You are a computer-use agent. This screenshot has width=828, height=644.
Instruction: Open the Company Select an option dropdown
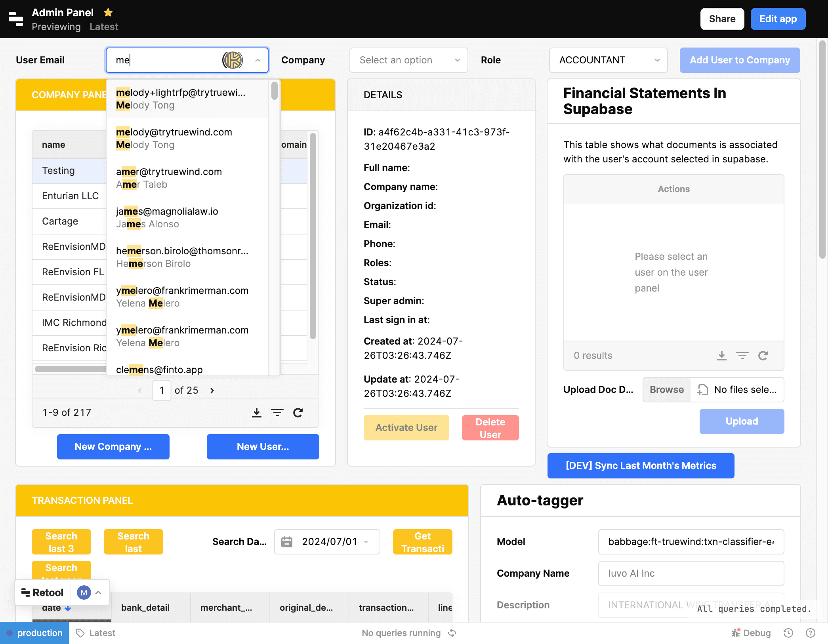click(x=408, y=60)
